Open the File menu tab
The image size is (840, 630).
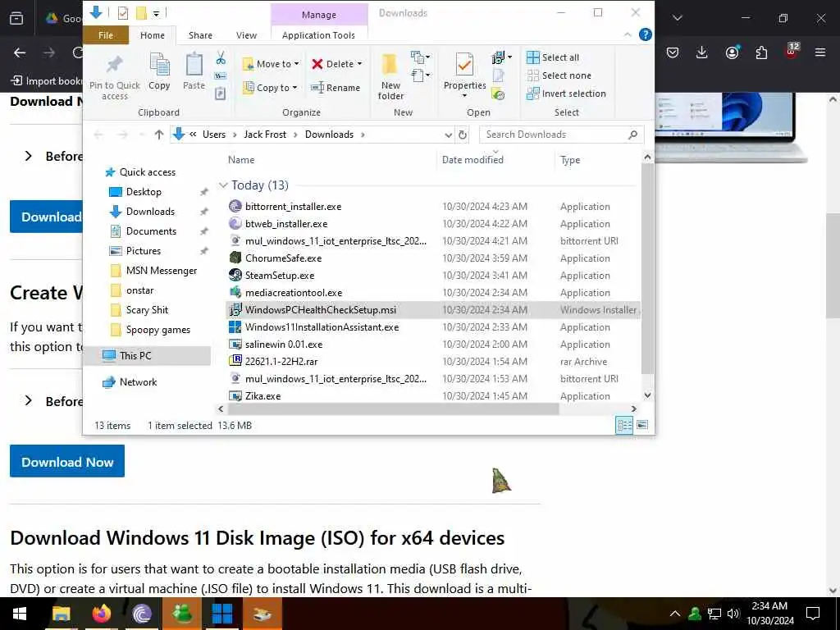[x=106, y=35]
